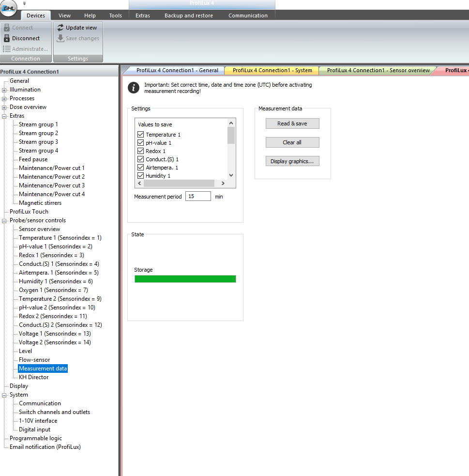This screenshot has width=469, height=476.
Task: Collapse the Probe/sensor controls node
Action: pos(4,221)
